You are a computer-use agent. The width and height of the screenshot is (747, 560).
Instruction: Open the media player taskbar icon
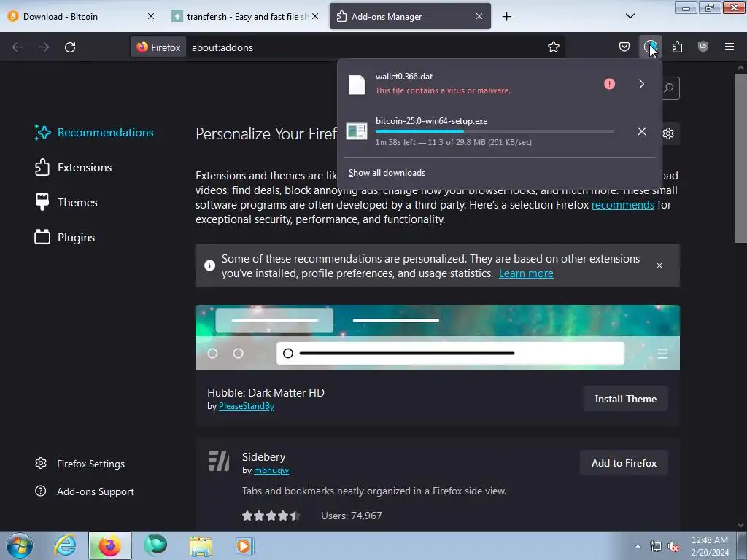point(245,545)
